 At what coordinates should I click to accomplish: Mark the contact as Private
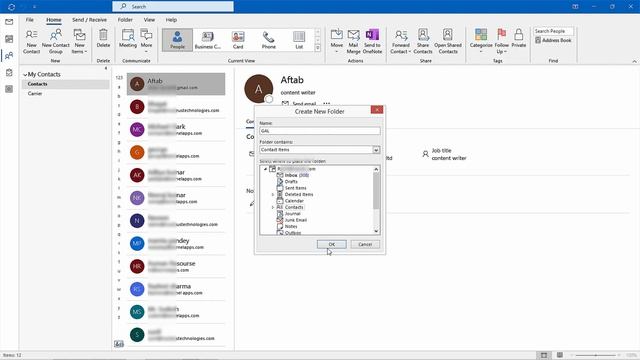[518, 38]
